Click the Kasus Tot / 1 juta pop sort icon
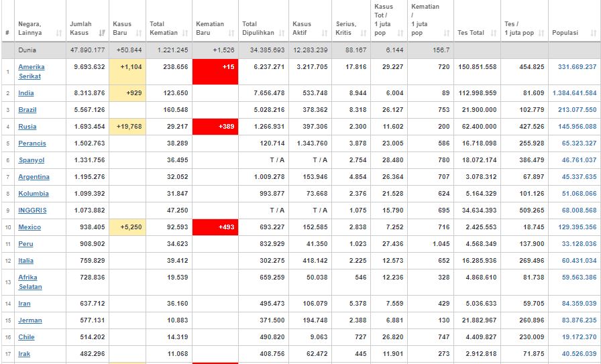This screenshot has width=601, height=364. pos(400,33)
